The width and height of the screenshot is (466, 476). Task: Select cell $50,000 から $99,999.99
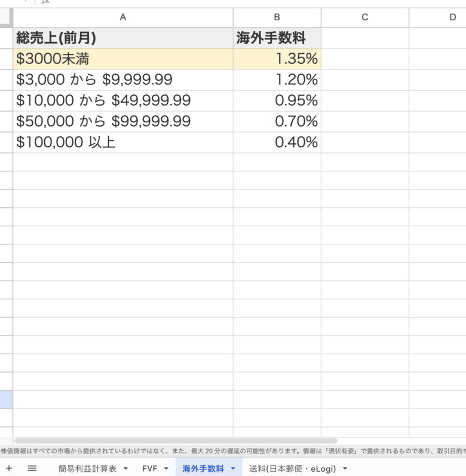coord(123,121)
